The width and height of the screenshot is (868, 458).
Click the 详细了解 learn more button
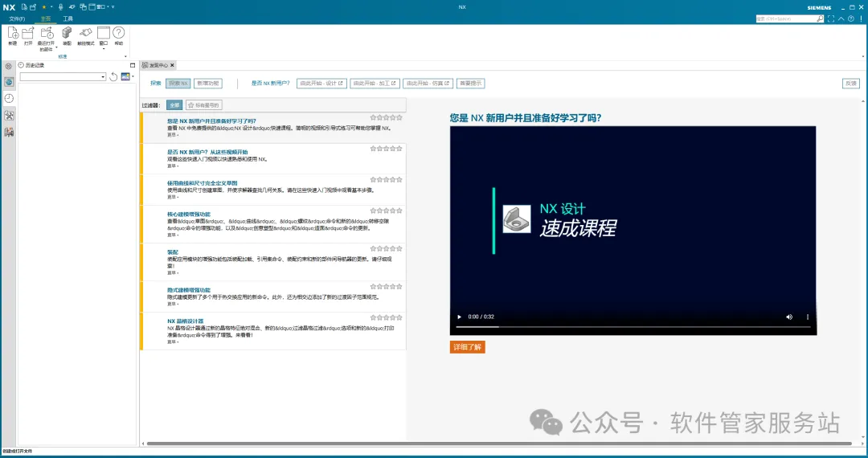(x=467, y=347)
